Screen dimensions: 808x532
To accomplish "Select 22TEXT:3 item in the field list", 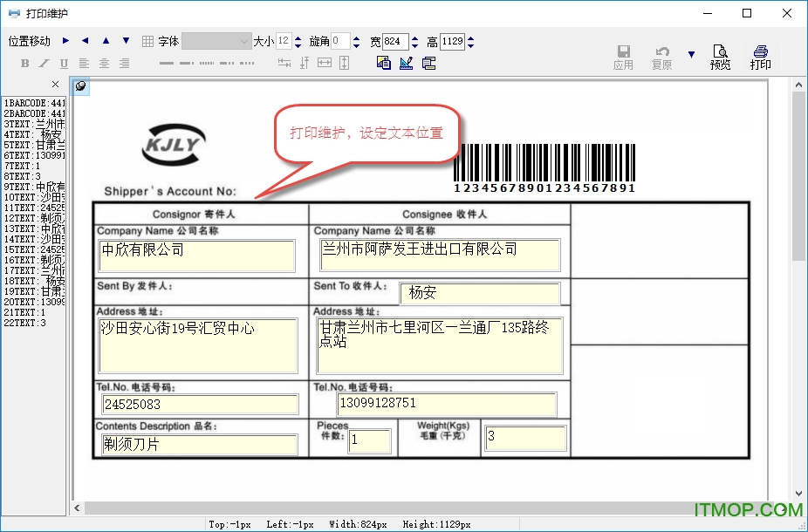I will click(25, 323).
